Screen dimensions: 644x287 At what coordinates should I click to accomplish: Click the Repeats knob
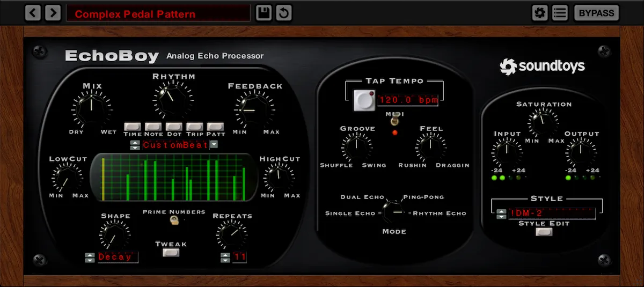pos(231,234)
